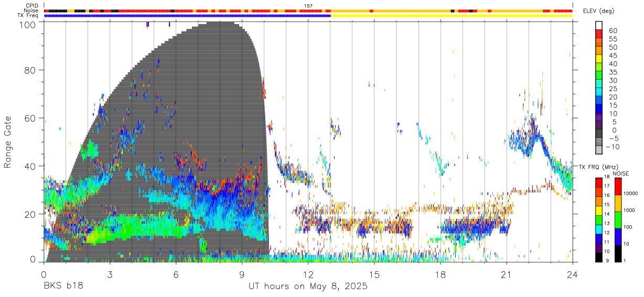Click the blue segment of NOISE color bar

618,237
